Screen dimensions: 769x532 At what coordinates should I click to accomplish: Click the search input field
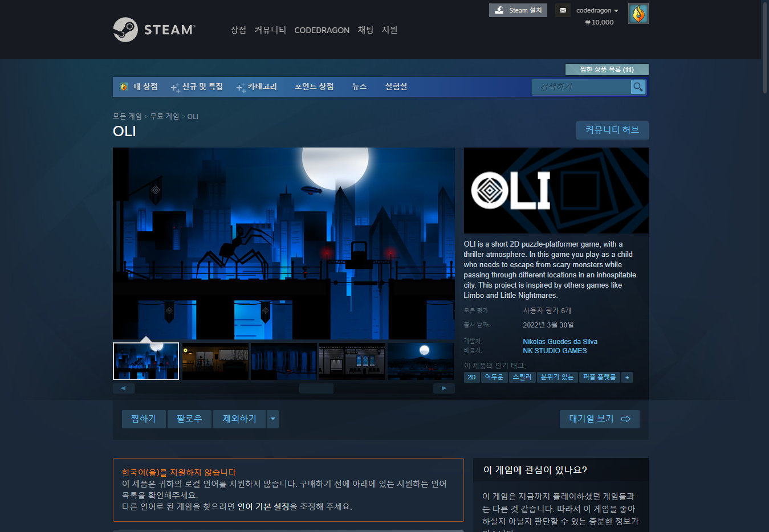582,87
